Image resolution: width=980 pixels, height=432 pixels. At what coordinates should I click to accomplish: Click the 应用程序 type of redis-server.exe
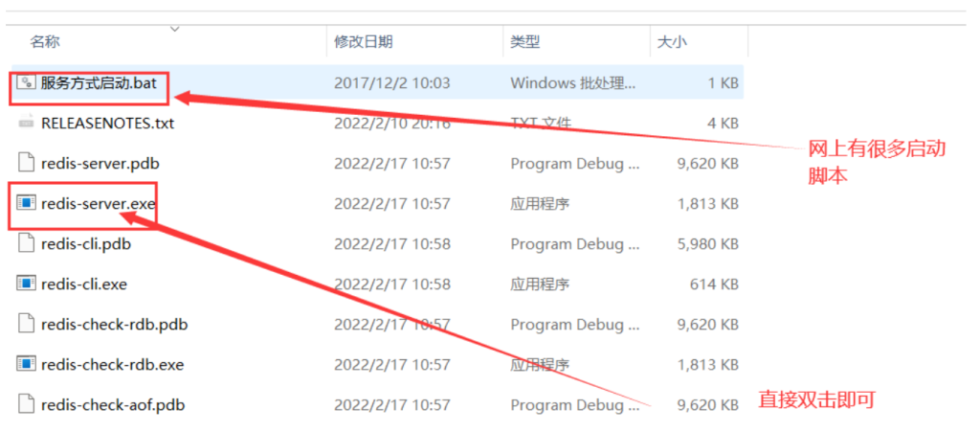click(x=540, y=203)
